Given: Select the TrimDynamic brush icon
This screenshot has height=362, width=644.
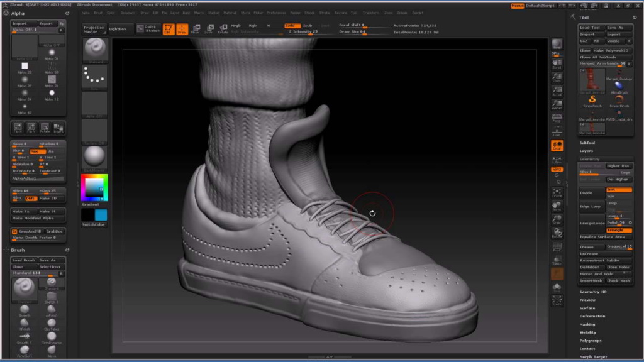Looking at the screenshot, I should tap(52, 337).
